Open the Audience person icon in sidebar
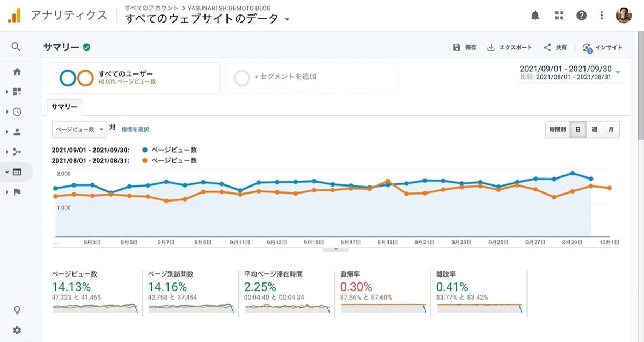 click(17, 132)
